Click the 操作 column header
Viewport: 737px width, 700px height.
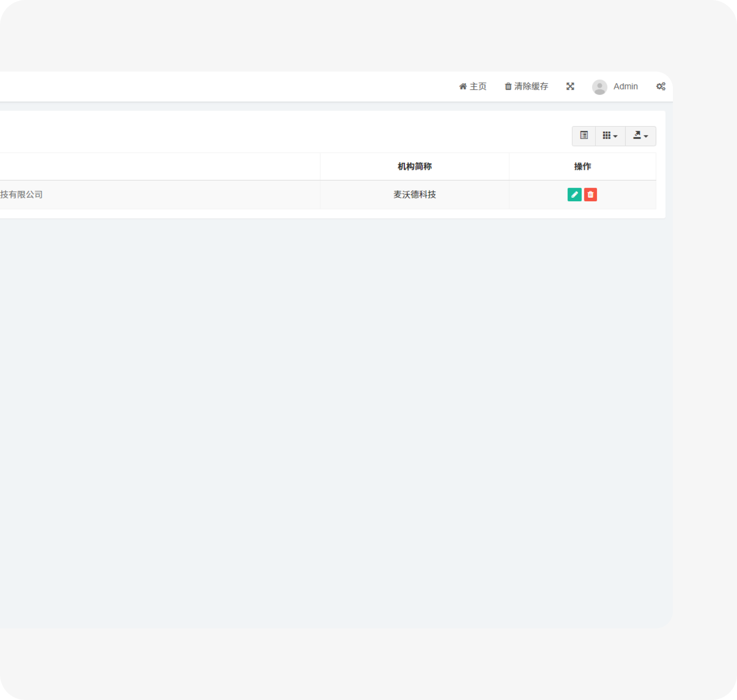582,166
